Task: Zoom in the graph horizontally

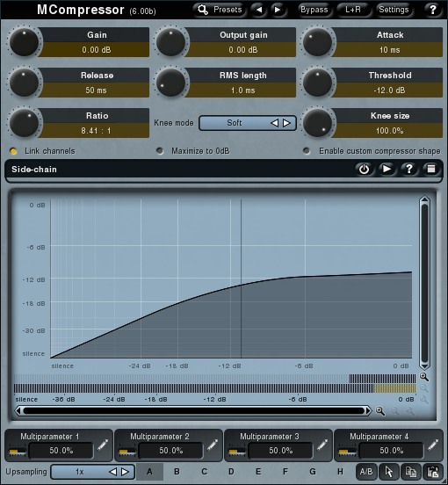Action: click(380, 411)
